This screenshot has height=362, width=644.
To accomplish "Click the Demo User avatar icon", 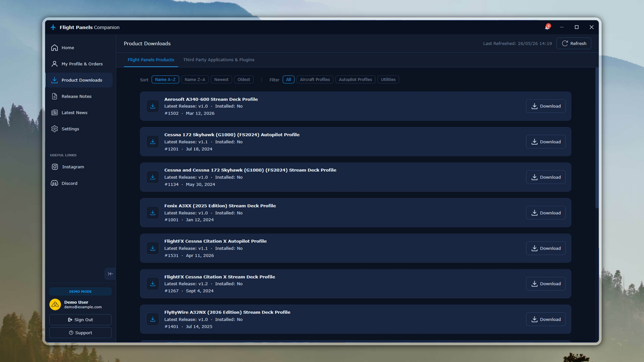I will pyautogui.click(x=55, y=305).
